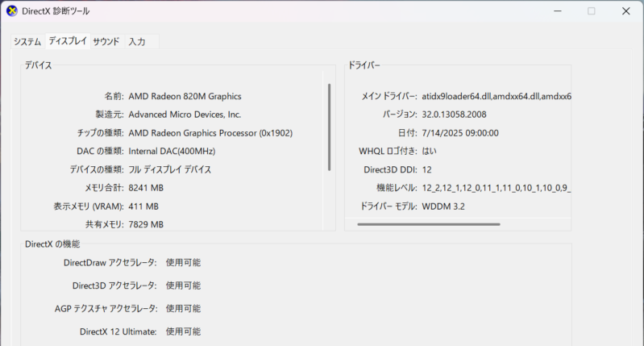
Task: Close the DirectX 診断ツール window
Action: (626, 11)
